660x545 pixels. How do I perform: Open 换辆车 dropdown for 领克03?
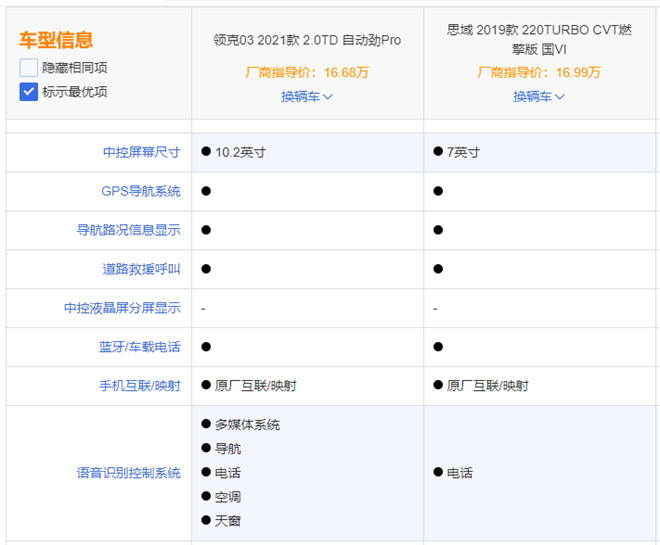coord(307,97)
